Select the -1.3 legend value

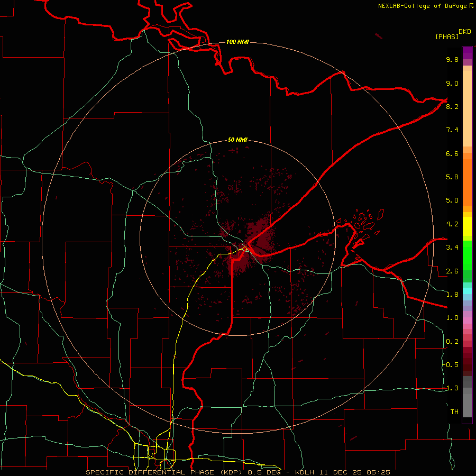pyautogui.click(x=451, y=388)
